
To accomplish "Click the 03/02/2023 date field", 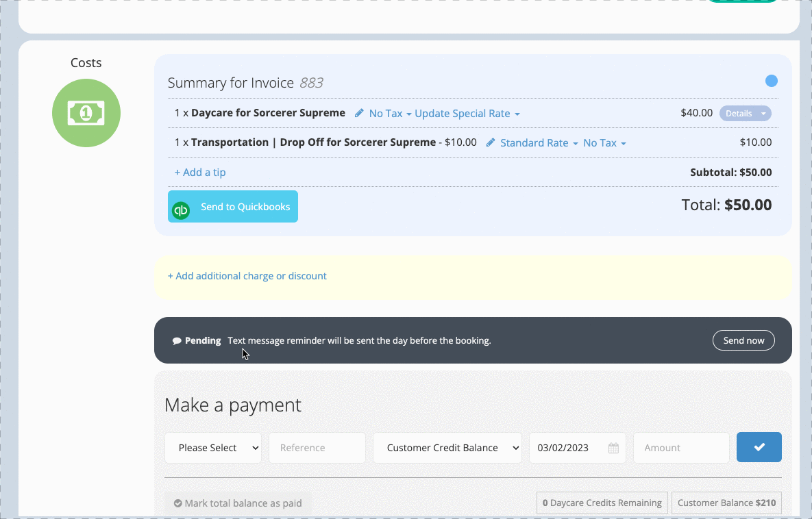I will tap(577, 448).
